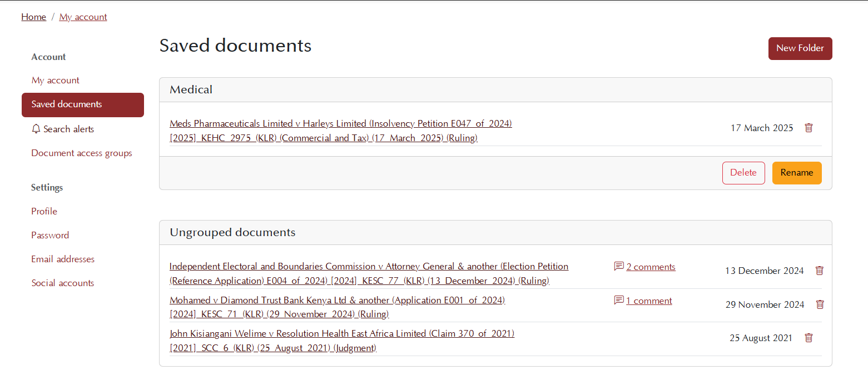
Task: Click the Settings section label
Action: (47, 187)
